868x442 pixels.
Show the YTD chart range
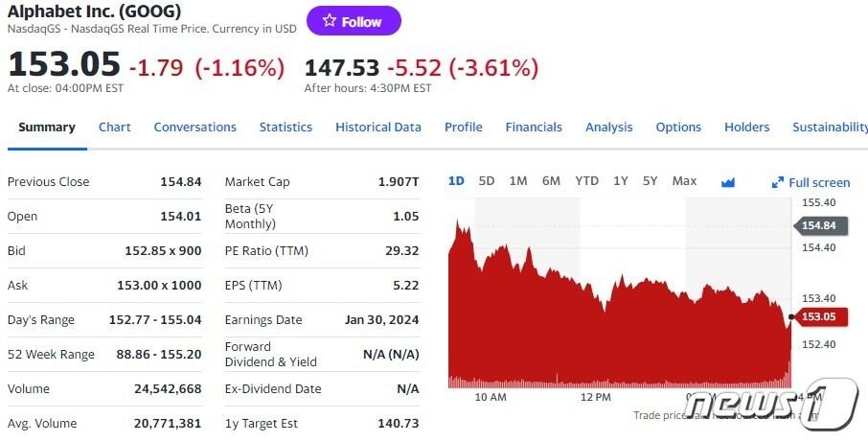click(586, 181)
